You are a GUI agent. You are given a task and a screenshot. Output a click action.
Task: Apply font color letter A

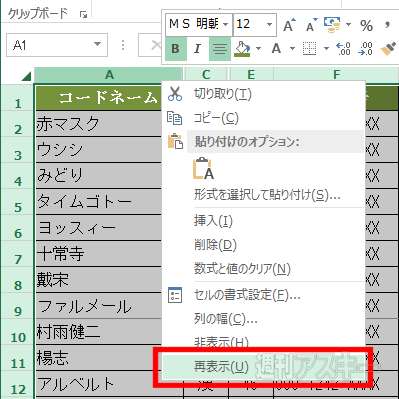[276, 49]
